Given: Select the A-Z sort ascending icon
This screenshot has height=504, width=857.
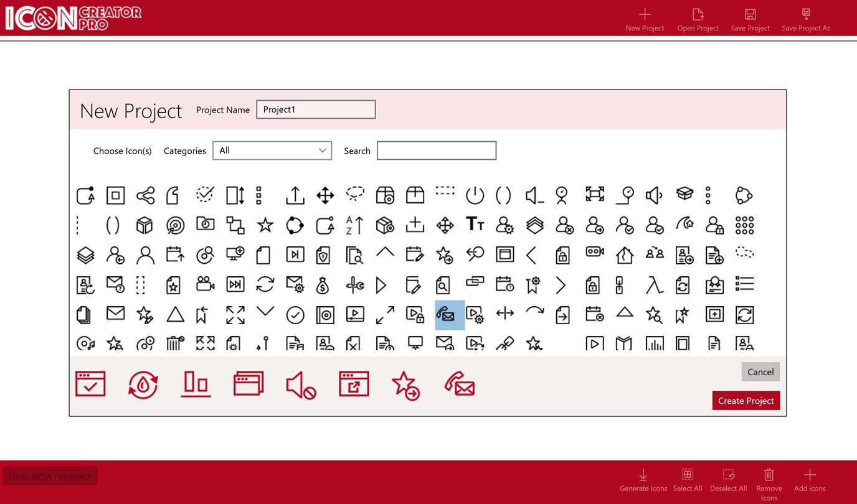Looking at the screenshot, I should (355, 225).
